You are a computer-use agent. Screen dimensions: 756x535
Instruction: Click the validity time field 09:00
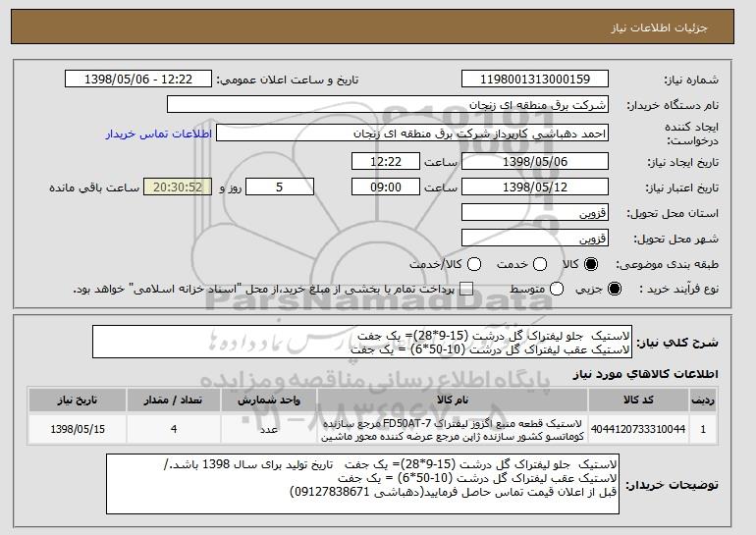pos(386,187)
